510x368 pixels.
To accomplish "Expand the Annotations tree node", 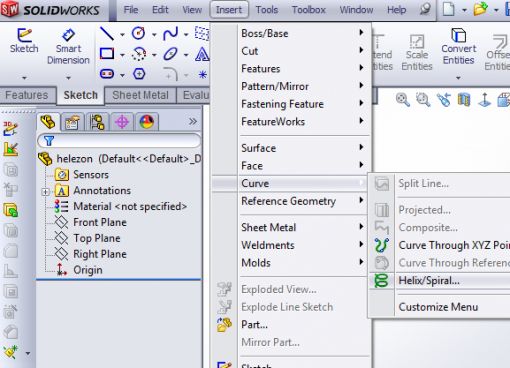I will pyautogui.click(x=45, y=192).
